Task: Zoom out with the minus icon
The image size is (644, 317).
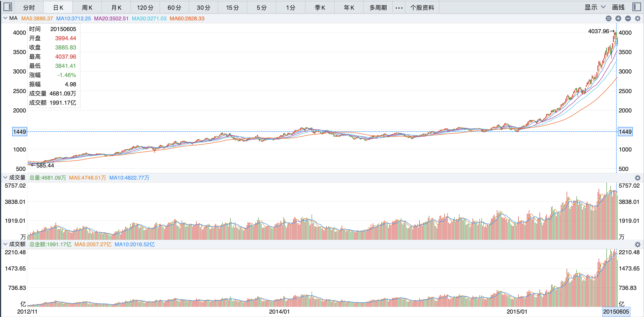Action: tap(628, 18)
